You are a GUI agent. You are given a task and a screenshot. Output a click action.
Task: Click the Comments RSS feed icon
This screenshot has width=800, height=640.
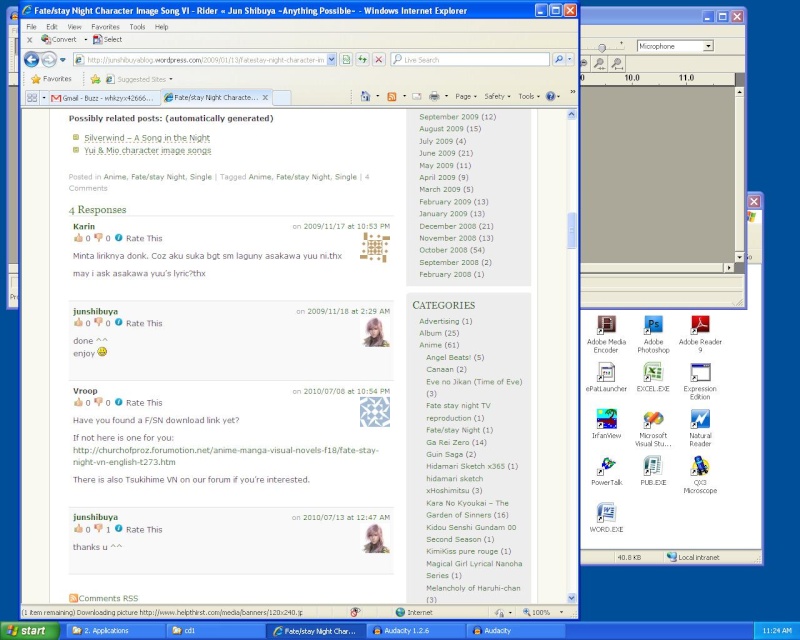point(73,598)
